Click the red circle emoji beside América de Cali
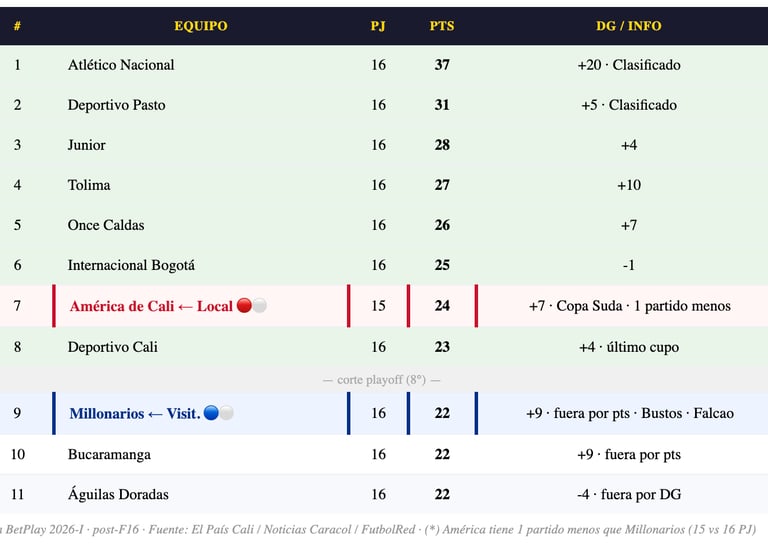This screenshot has height=548, width=768. point(244,306)
